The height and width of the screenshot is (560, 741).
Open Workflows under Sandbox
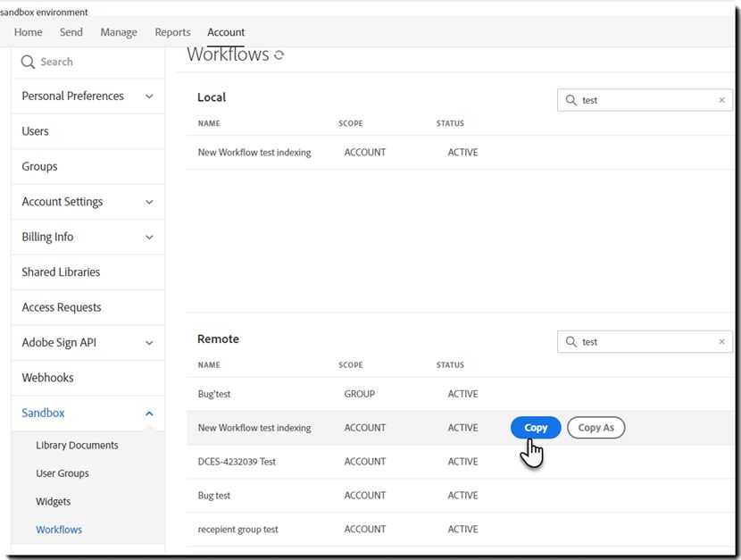(59, 530)
